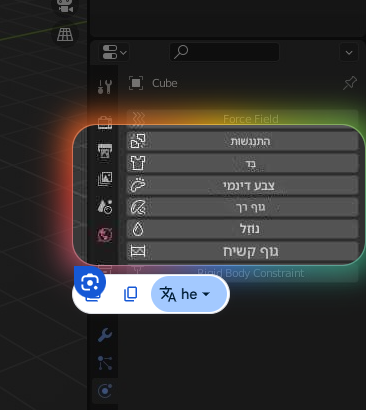Copy the selected text with copy icon
The image size is (366, 410).
coord(130,294)
